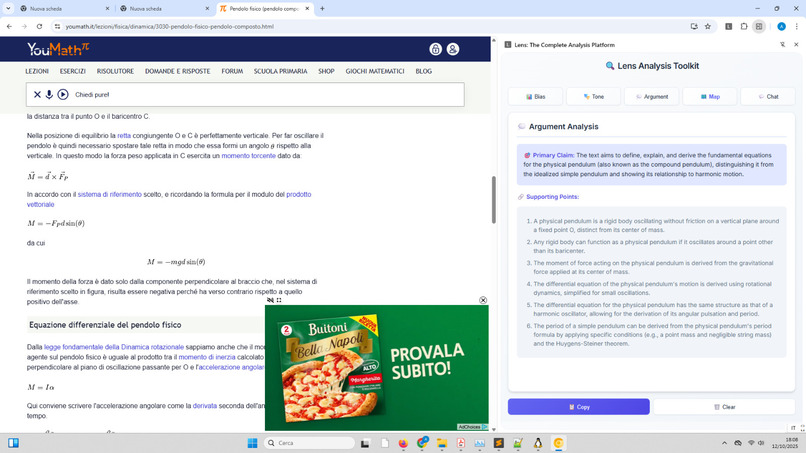806x453 pixels.
Task: Close the Lens side panel
Action: click(x=796, y=45)
